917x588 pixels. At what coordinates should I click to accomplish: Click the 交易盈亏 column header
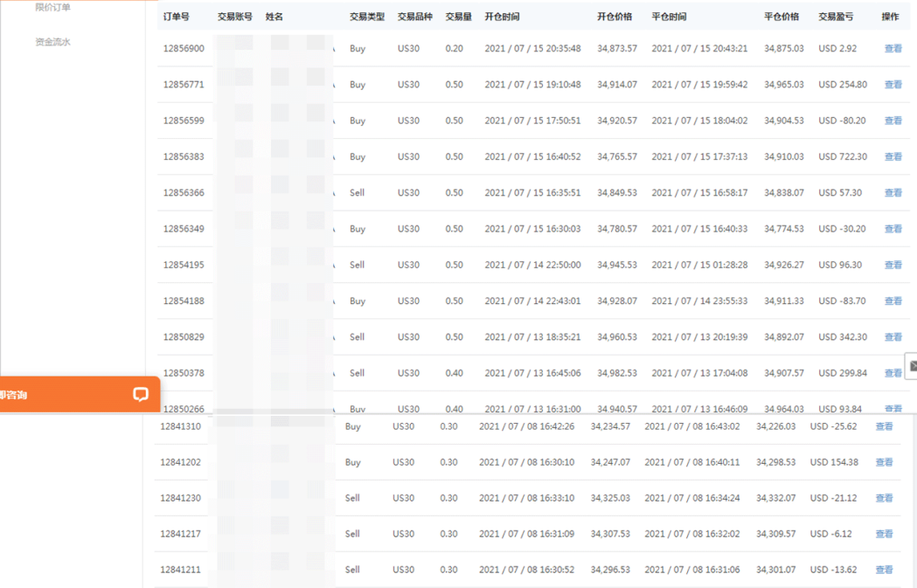[x=836, y=17]
